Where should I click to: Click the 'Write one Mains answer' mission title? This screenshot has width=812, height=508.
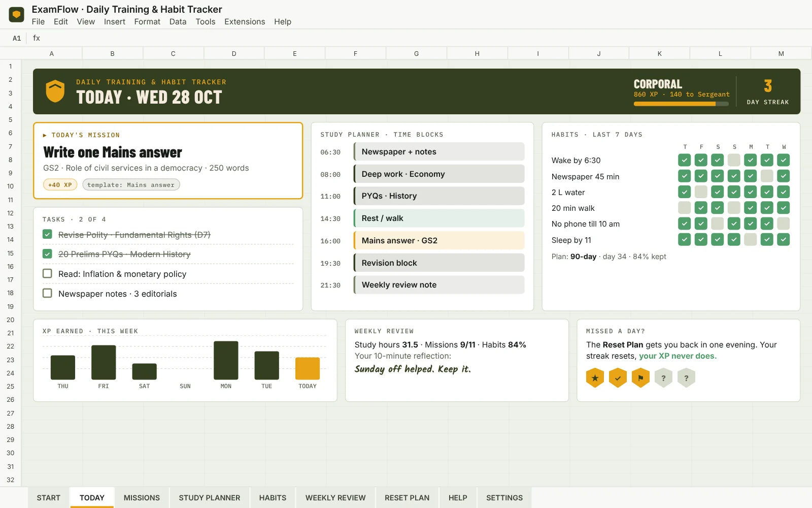point(113,152)
